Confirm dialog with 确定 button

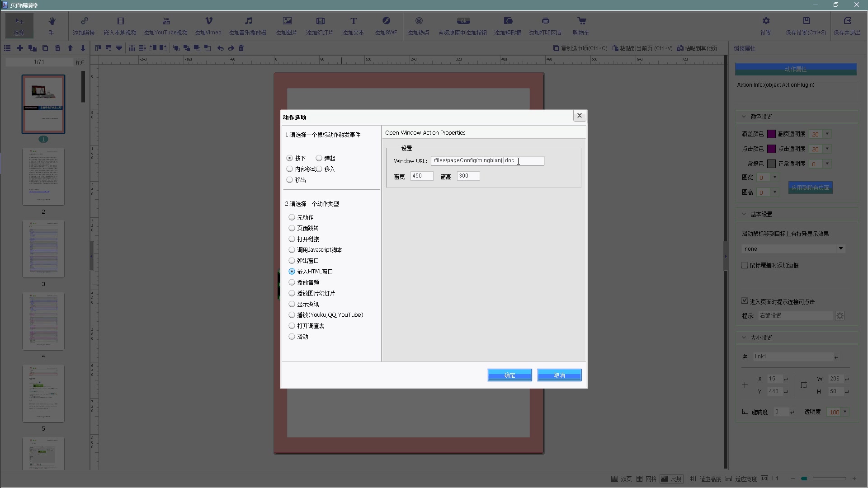pyautogui.click(x=509, y=375)
